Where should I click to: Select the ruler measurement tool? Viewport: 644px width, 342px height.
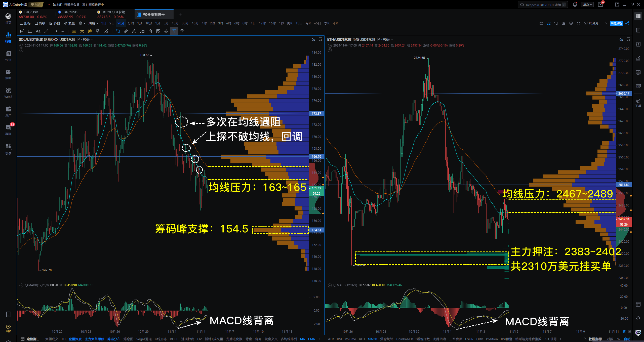(x=126, y=31)
